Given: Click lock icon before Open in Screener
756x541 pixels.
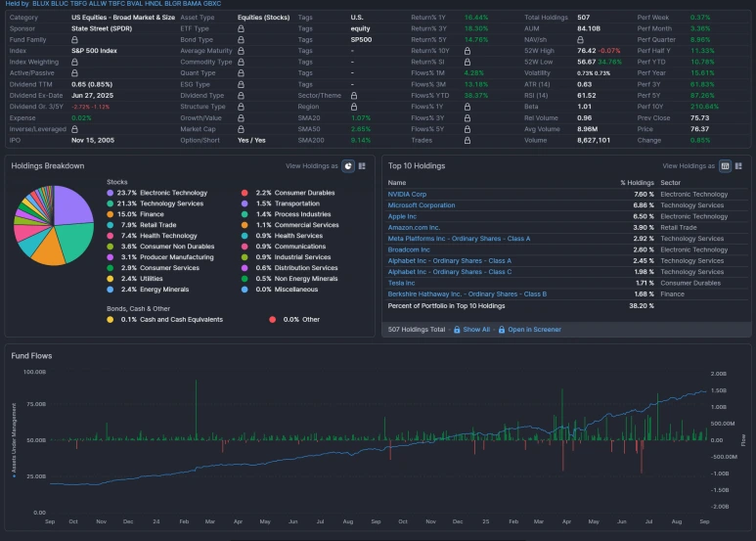Looking at the screenshot, I should [x=502, y=330].
